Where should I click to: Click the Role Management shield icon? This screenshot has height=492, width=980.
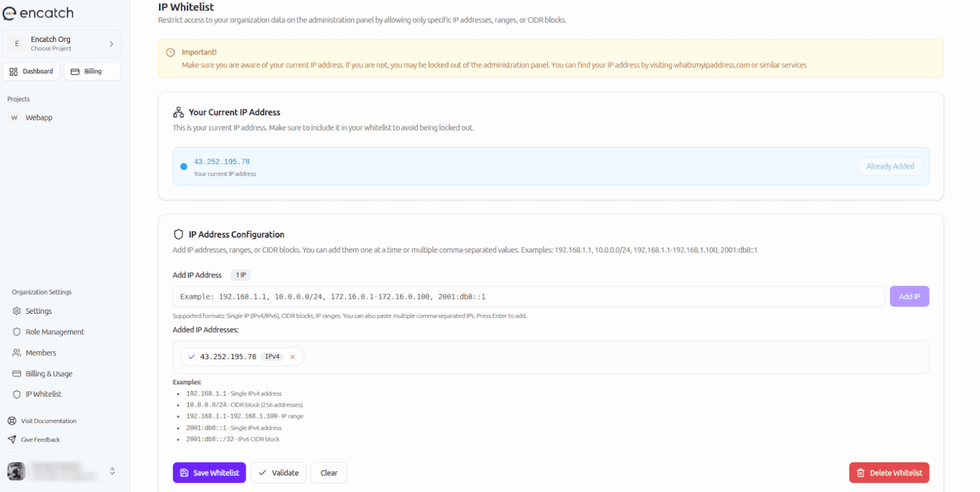[17, 332]
